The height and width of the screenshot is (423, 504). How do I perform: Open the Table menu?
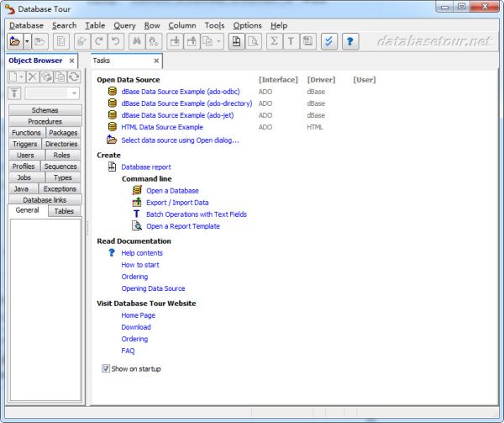[x=95, y=25]
